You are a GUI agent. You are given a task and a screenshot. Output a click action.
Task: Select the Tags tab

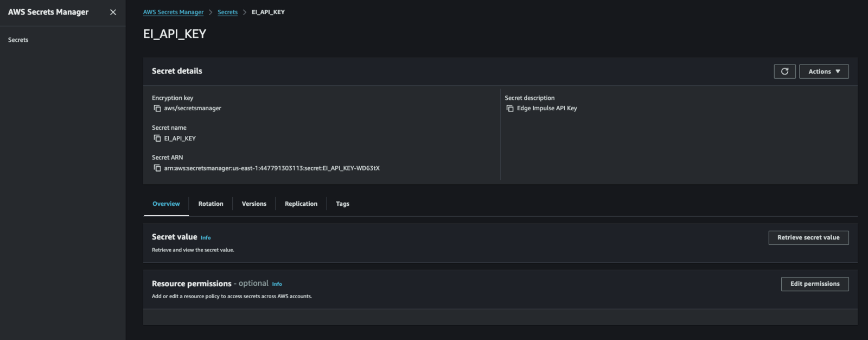coord(342,204)
